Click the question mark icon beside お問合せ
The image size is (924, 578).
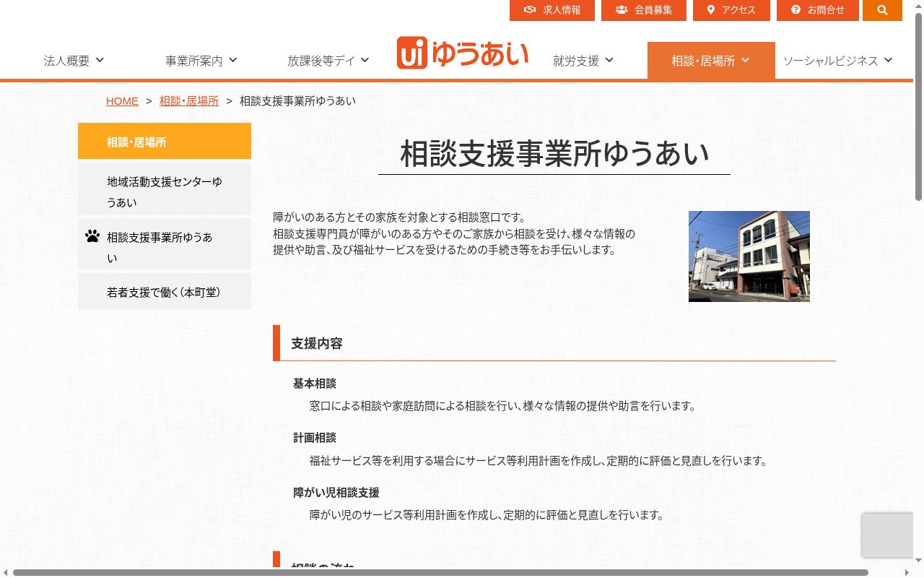tap(796, 10)
